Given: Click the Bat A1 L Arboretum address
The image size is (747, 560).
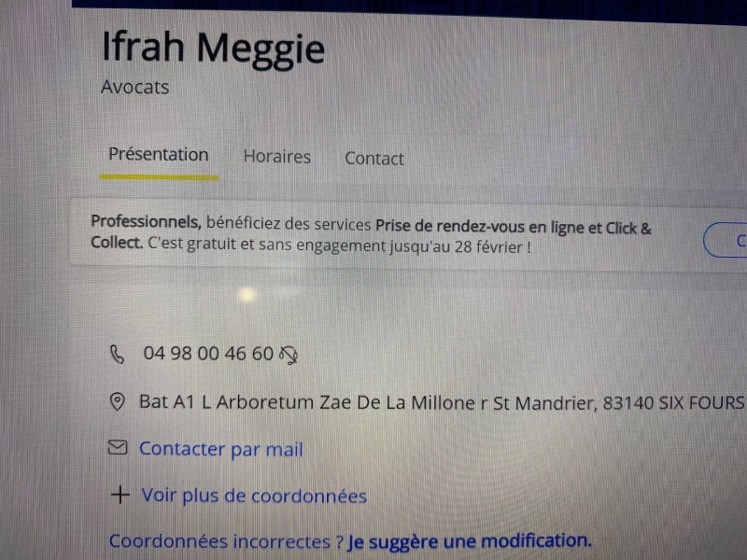Looking at the screenshot, I should coord(442,402).
